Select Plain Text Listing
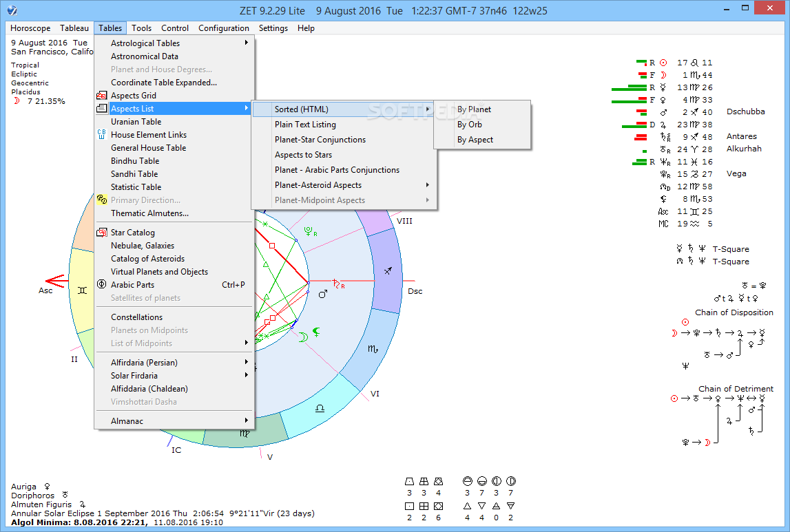Viewport: 790px width, 532px height. click(x=344, y=124)
